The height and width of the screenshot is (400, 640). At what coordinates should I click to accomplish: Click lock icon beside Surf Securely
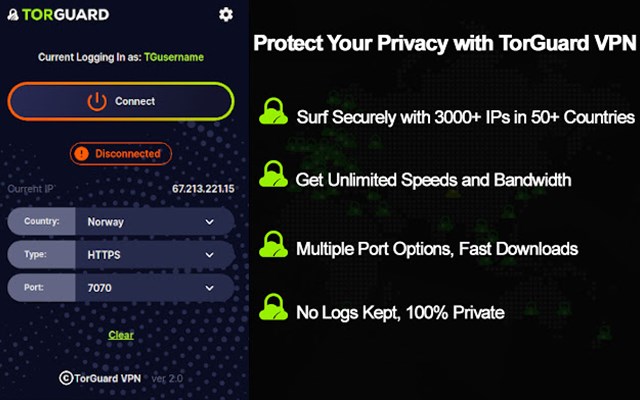(272, 113)
